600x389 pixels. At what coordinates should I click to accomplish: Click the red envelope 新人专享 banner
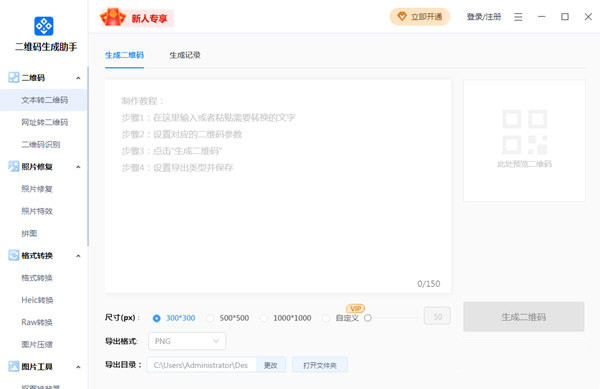(136, 18)
